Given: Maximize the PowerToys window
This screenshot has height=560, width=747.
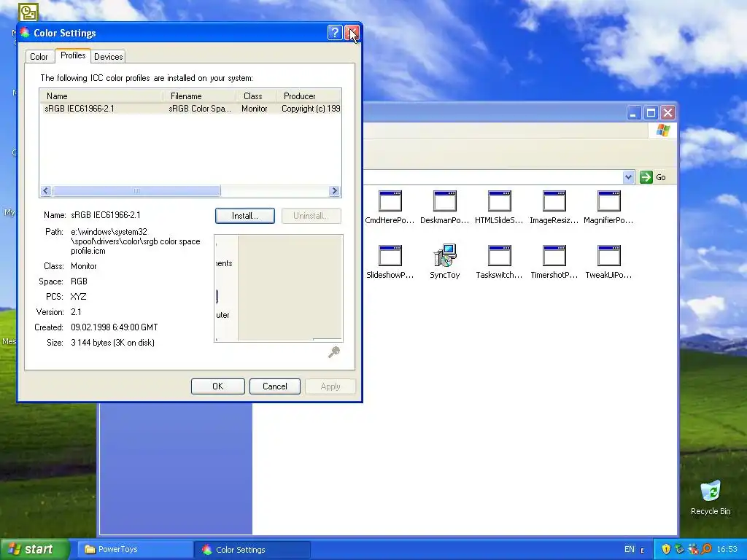Looking at the screenshot, I should (651, 113).
